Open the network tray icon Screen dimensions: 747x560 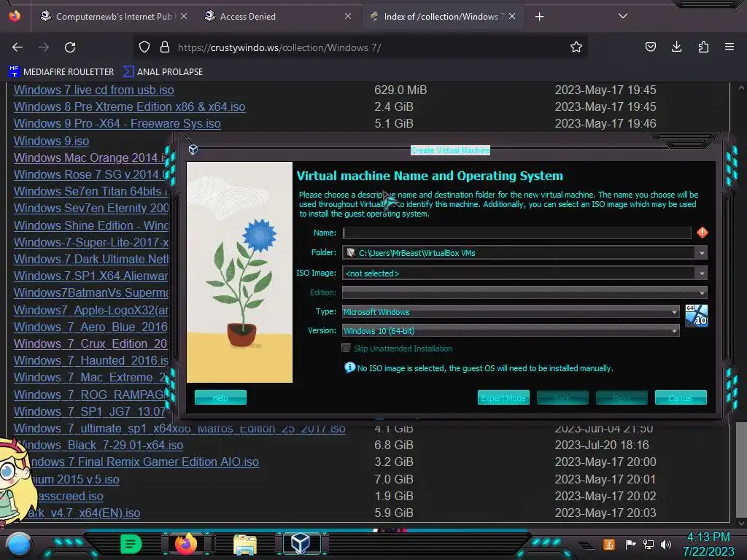(649, 544)
